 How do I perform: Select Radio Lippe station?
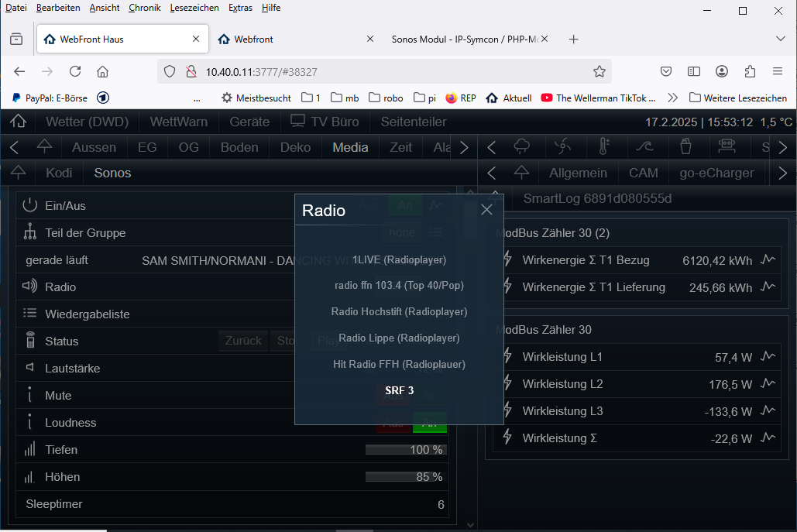tap(399, 338)
